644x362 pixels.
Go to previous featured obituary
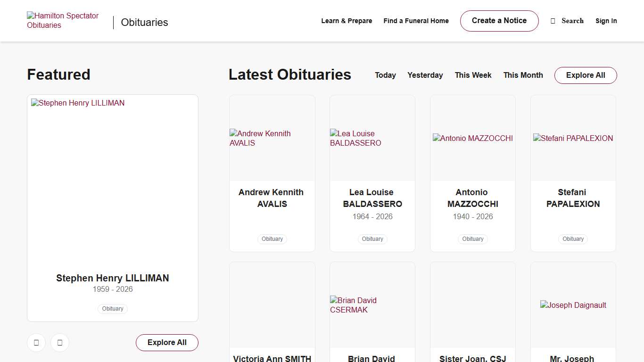tap(36, 343)
